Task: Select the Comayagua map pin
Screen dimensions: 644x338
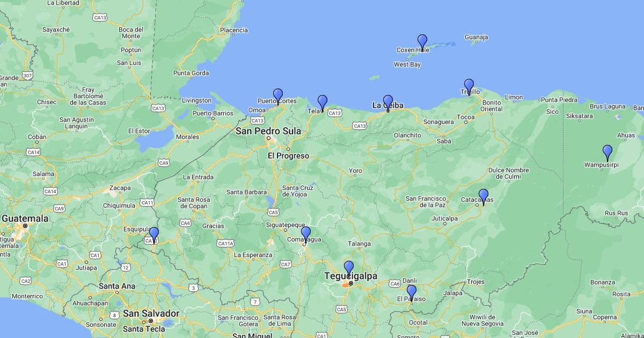Action: 306,234
